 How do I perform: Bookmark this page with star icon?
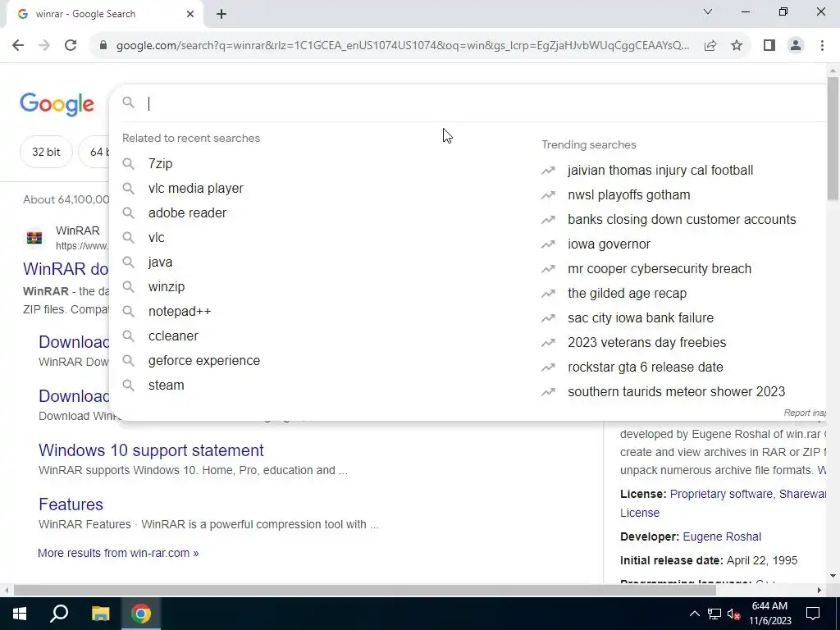[737, 46]
